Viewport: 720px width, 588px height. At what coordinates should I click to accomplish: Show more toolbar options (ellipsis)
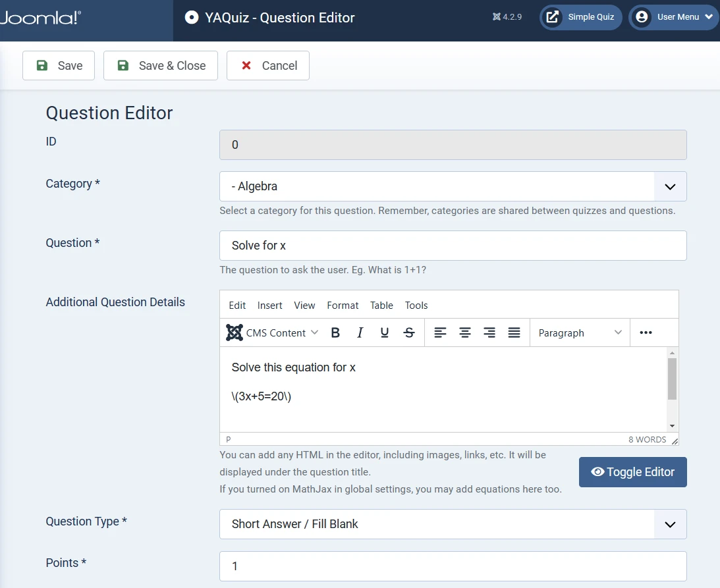tap(646, 333)
